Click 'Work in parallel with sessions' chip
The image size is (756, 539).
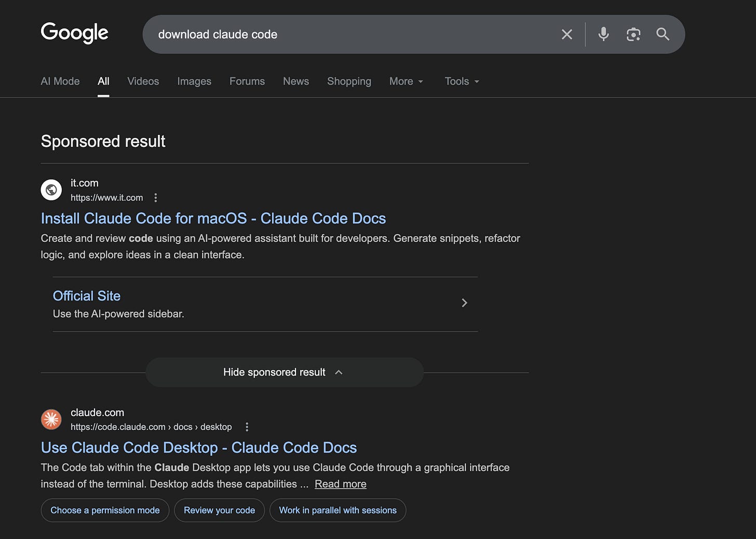coord(338,510)
